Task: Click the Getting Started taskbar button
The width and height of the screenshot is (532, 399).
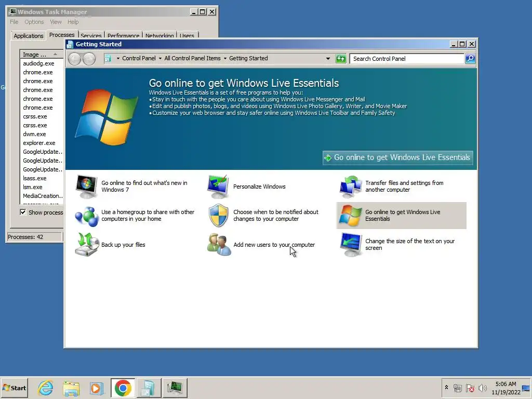Action: click(x=148, y=388)
